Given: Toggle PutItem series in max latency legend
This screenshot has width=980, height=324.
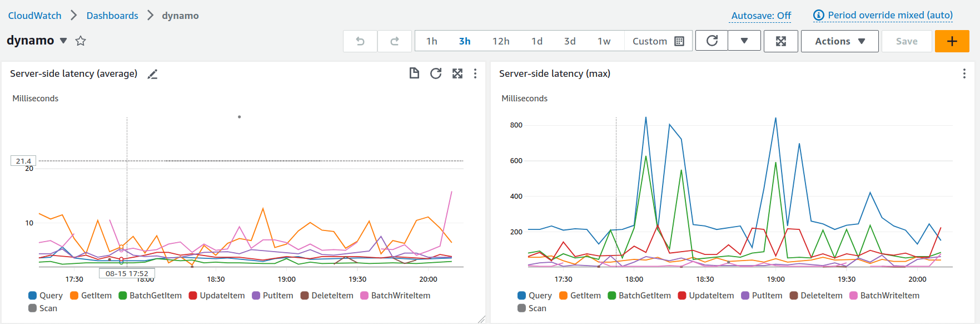Looking at the screenshot, I should tap(762, 296).
